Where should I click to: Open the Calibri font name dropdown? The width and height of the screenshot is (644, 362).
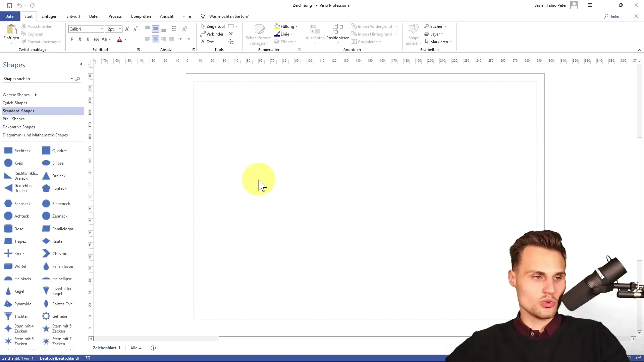[102, 29]
